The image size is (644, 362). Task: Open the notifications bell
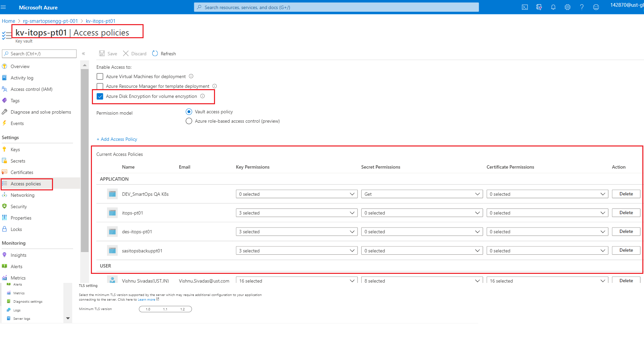[553, 7]
